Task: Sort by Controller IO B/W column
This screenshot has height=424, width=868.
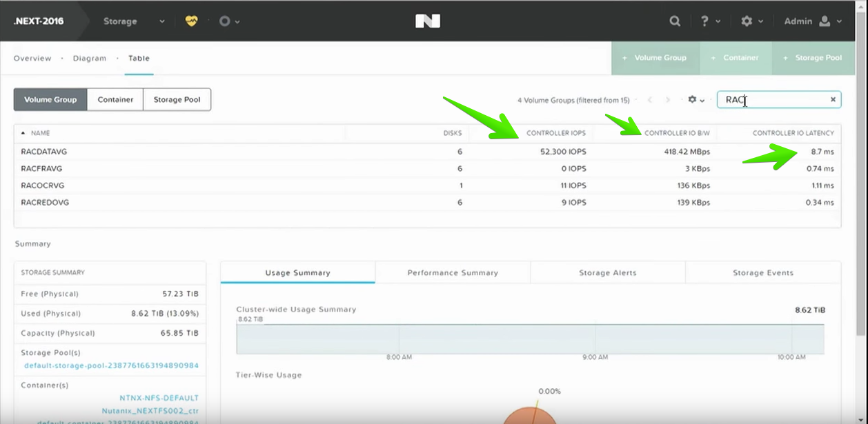Action: point(677,133)
